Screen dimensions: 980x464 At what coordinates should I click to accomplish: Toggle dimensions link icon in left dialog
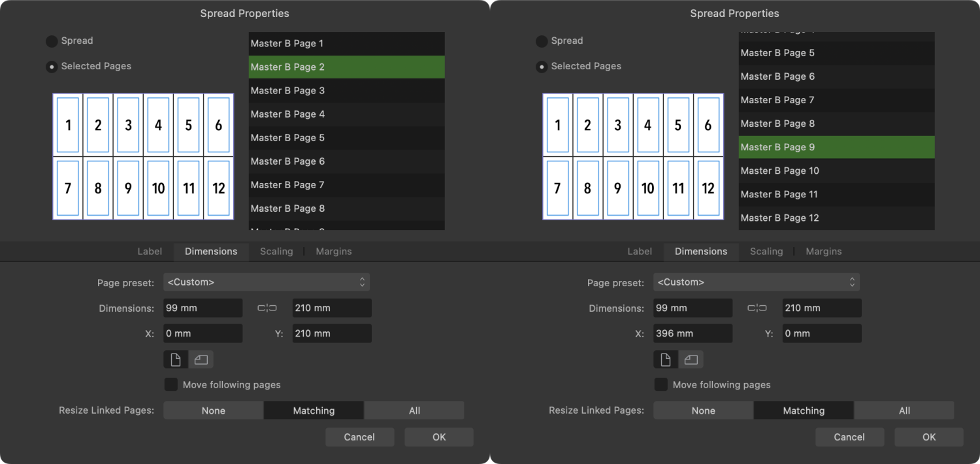pyautogui.click(x=267, y=308)
